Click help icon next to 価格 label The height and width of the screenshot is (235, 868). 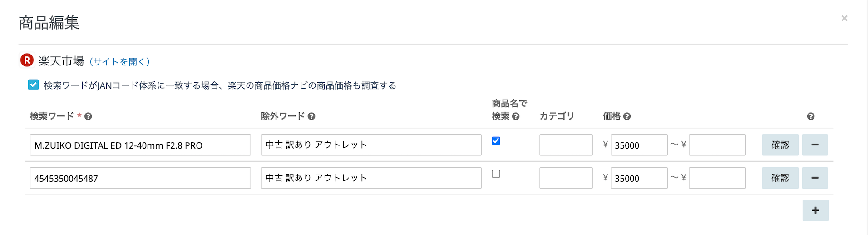tap(627, 116)
